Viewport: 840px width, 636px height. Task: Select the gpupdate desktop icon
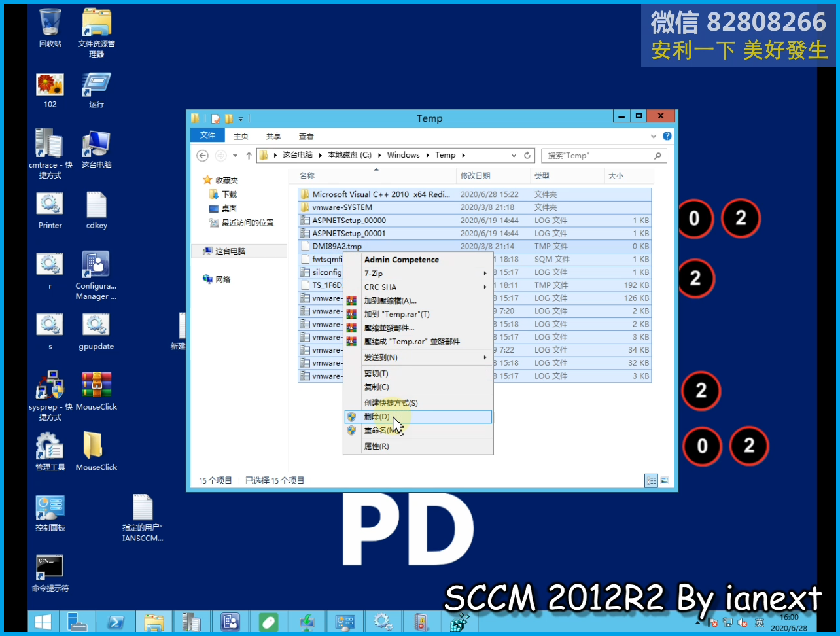pyautogui.click(x=96, y=332)
